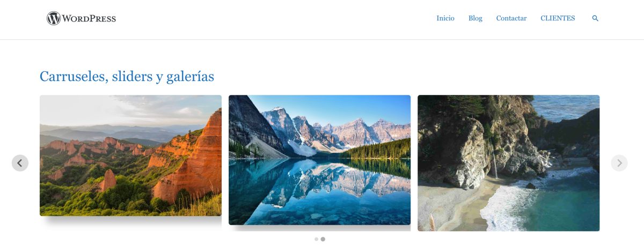644x252 pixels.
Task: Open the CLIENTES menu item
Action: (558, 18)
